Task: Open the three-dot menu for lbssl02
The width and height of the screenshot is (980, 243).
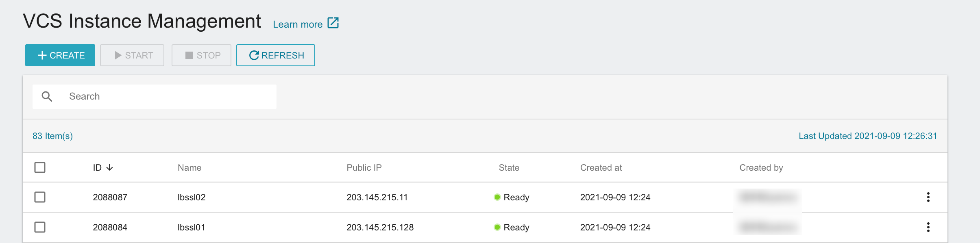Action: point(928,197)
